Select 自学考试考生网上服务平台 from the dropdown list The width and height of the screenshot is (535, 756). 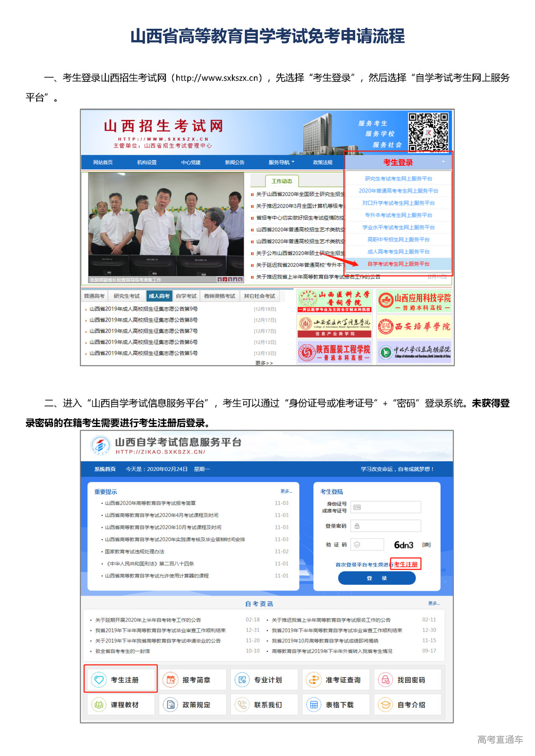tap(398, 264)
